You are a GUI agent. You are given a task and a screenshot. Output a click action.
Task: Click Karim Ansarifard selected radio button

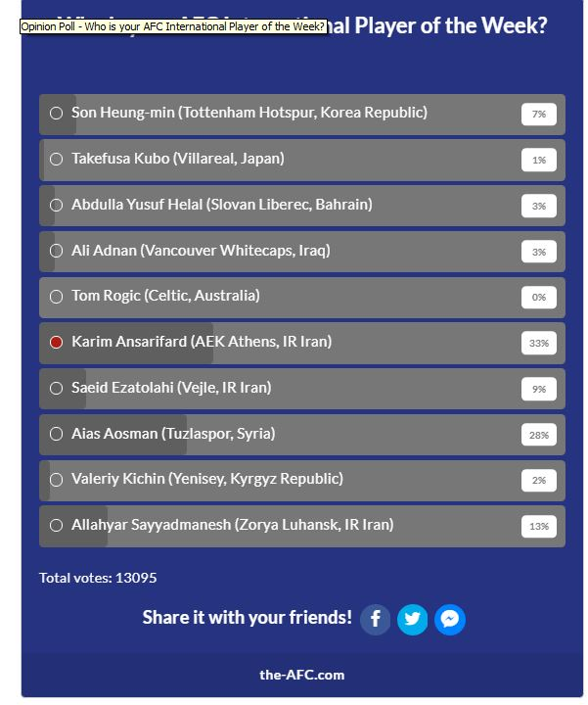(57, 342)
